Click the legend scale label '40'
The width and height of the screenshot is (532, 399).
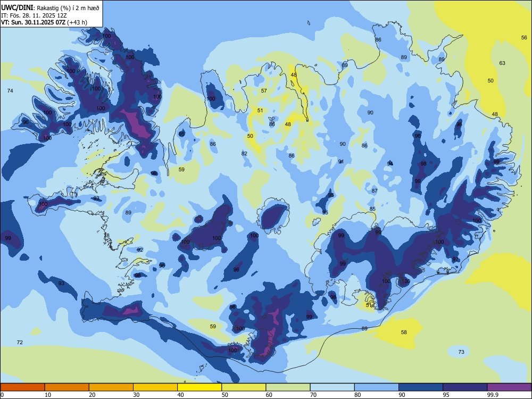180,395
